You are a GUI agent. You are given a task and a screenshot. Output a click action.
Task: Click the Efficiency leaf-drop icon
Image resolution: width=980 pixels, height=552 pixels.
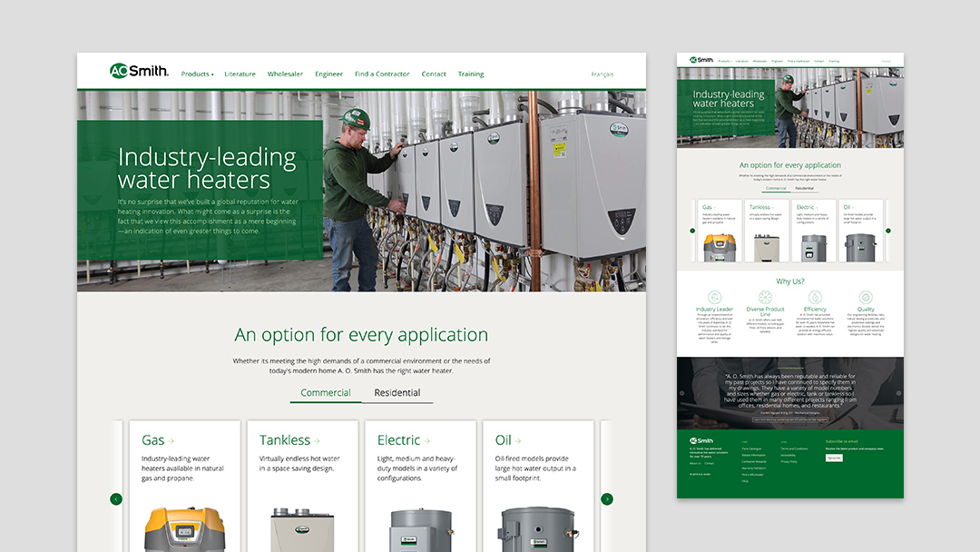pyautogui.click(x=815, y=297)
